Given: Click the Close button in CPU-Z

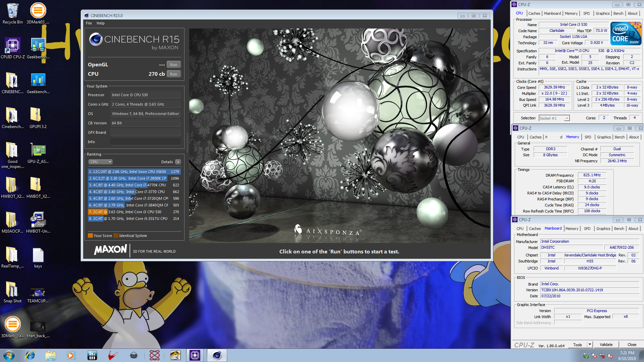Looking at the screenshot, I should pos(632,345).
